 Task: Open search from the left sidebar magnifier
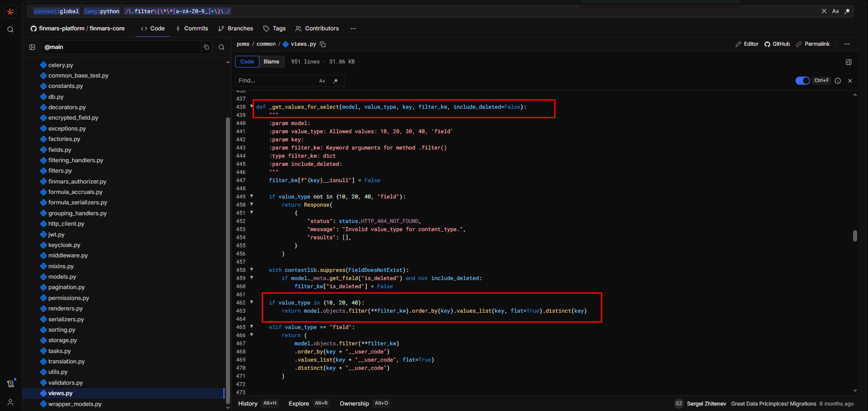click(10, 30)
